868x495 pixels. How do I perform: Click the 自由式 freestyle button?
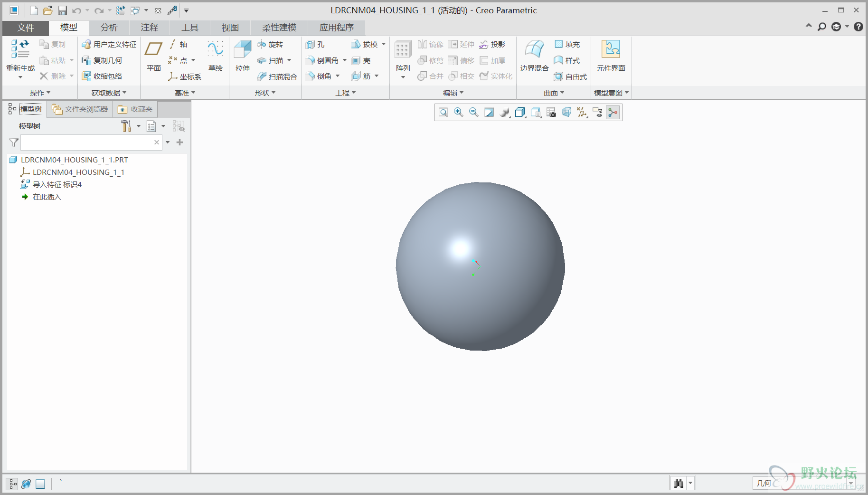pyautogui.click(x=571, y=76)
